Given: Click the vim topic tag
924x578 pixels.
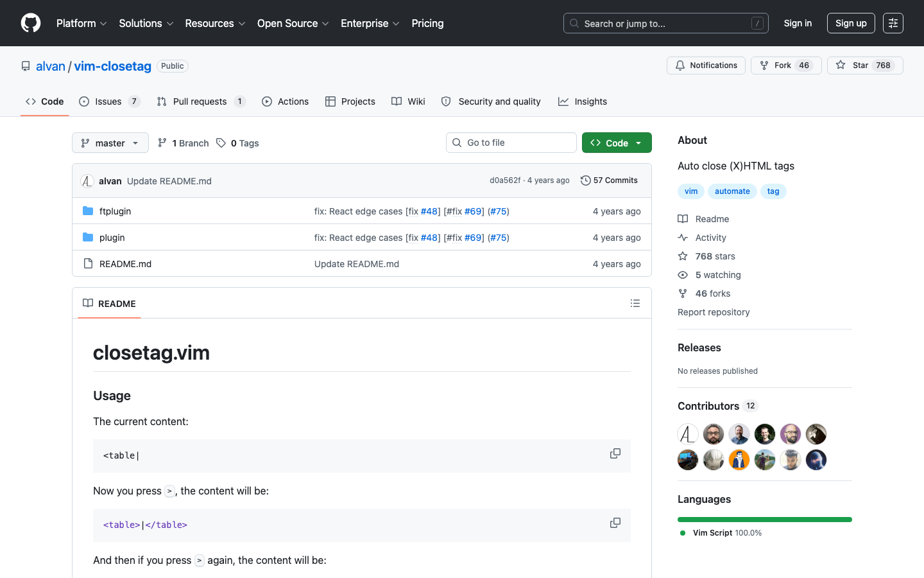Looking at the screenshot, I should click(691, 191).
